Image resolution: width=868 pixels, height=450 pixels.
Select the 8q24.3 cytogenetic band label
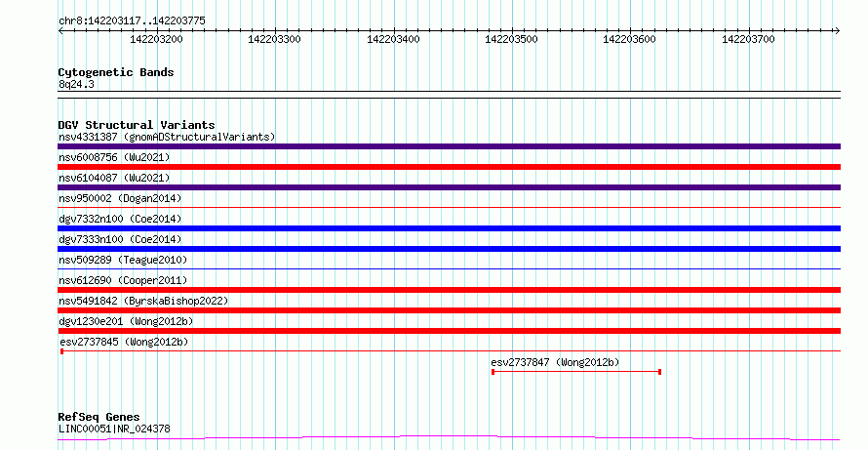[x=76, y=84]
